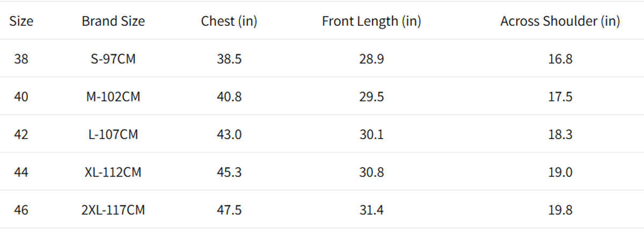Image resolution: width=644 pixels, height=241 pixels.
Task: Click the 2XL-117CM brand size cell
Action: (x=113, y=210)
